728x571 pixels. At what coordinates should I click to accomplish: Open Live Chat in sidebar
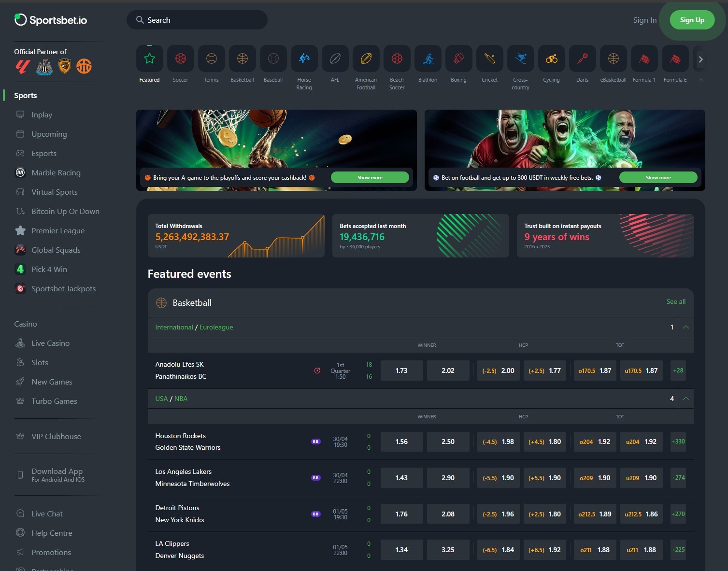click(x=47, y=514)
